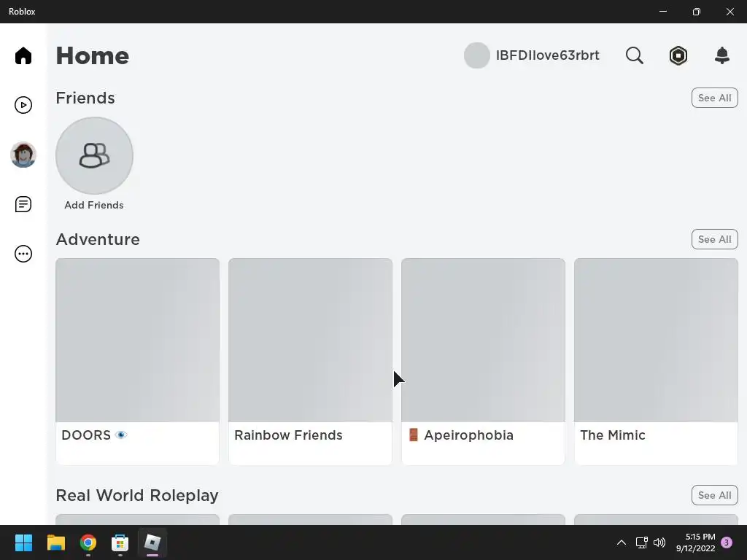Open the search magnifier icon
Viewport: 747px width, 560px height.
click(x=634, y=55)
